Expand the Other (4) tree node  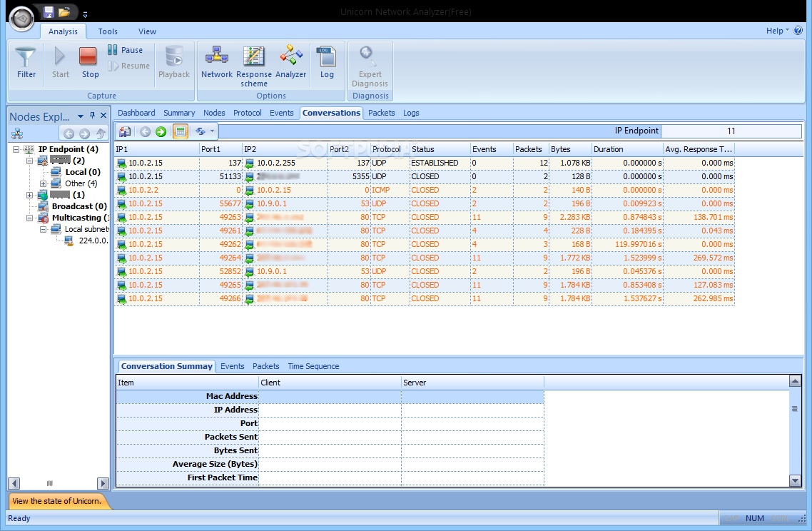point(43,183)
